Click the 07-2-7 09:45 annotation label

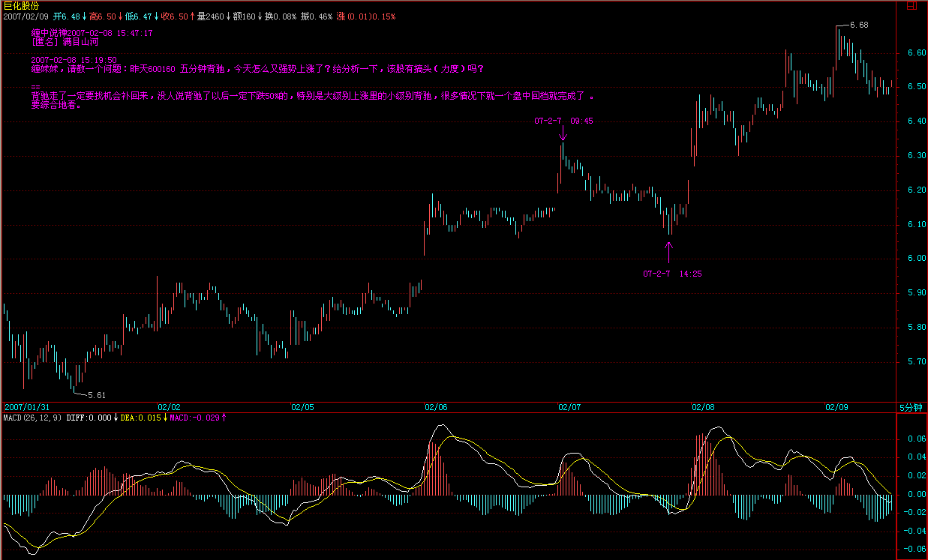point(563,121)
